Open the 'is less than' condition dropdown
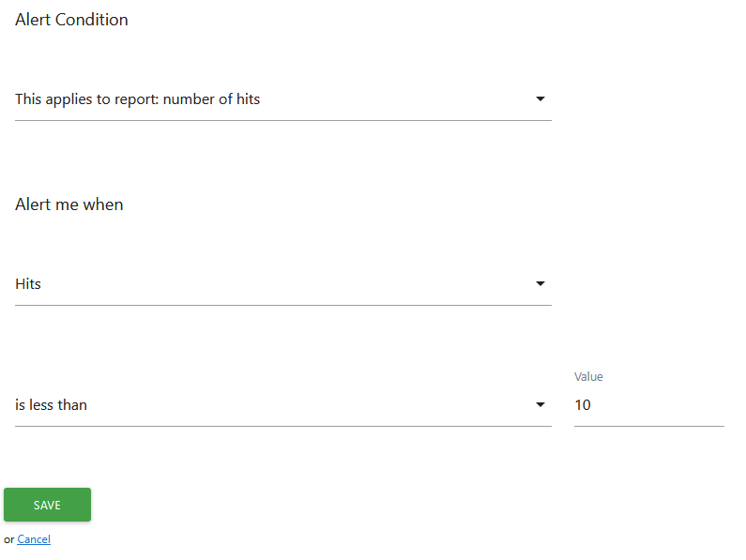 pos(282,405)
